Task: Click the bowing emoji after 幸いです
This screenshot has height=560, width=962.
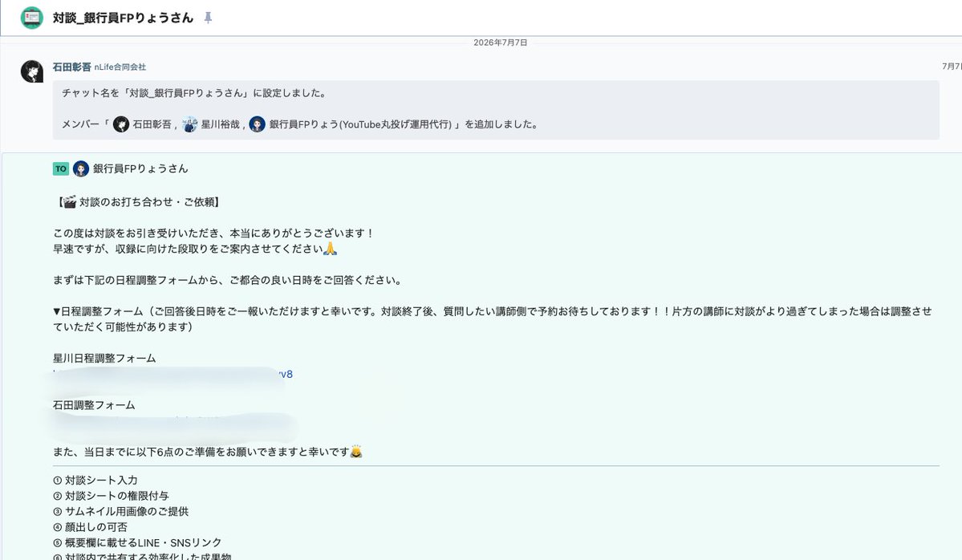Action: point(356,452)
